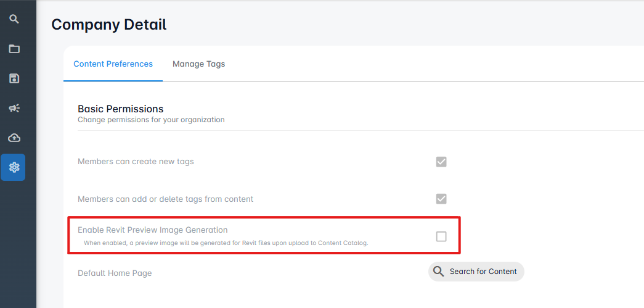The image size is (644, 308).
Task: Enable the Revit Preview Image Generation checkbox
Action: [441, 236]
